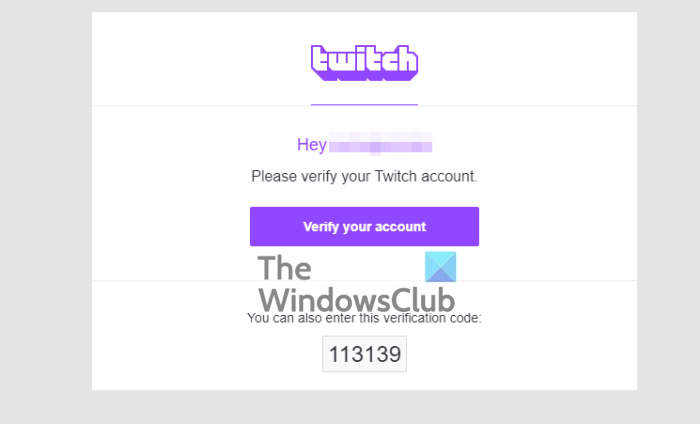Click the blue square WindowsClub logo icon

[x=441, y=266]
